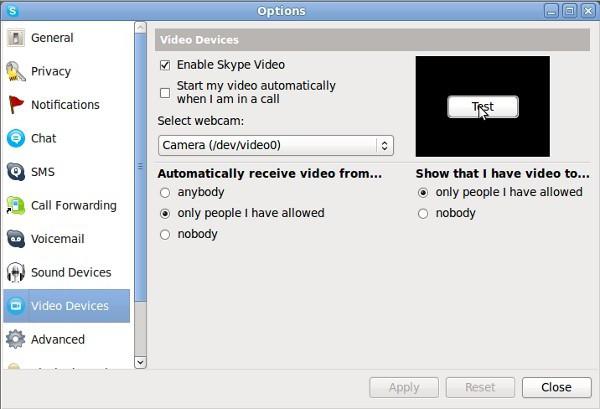
Task: Open the Select webcam dropdown
Action: point(276,145)
